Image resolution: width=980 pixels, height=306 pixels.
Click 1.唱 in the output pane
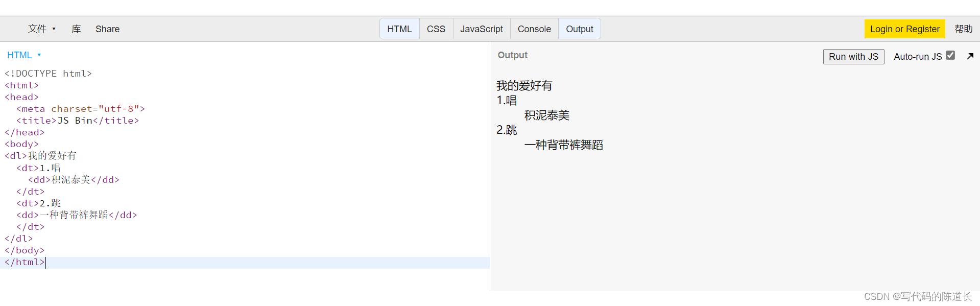pos(507,101)
